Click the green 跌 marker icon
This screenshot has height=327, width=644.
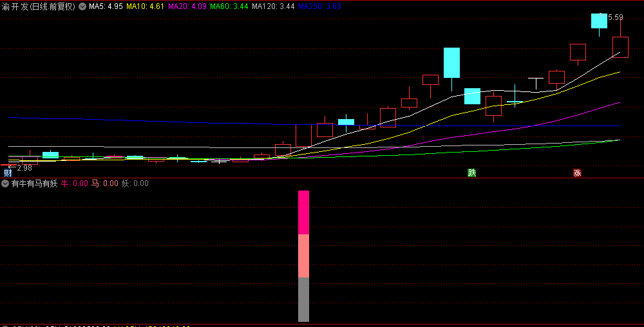(x=472, y=173)
